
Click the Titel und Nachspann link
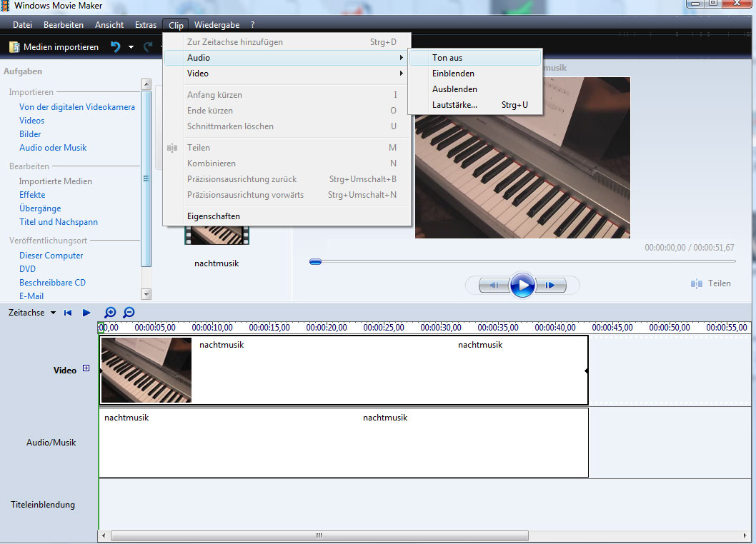(x=59, y=222)
